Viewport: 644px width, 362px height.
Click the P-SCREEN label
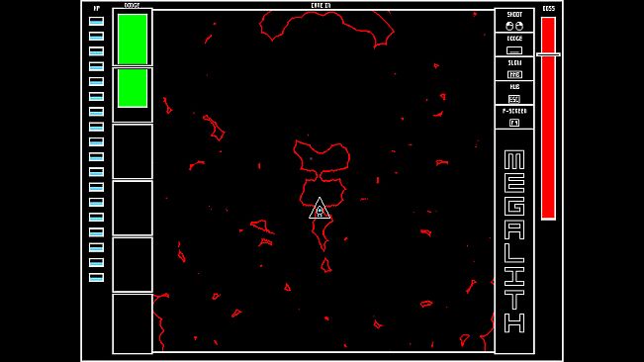(x=514, y=111)
